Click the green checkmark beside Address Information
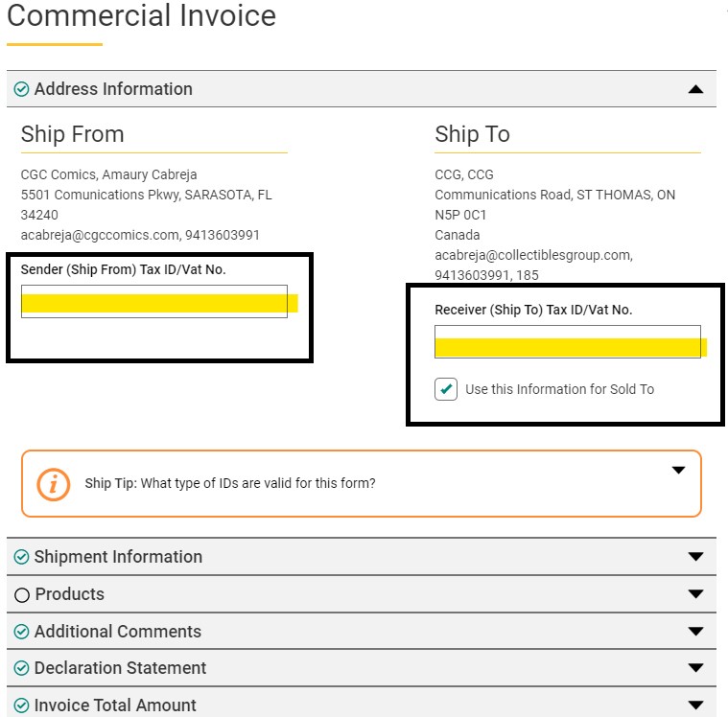The image size is (728, 717). coord(21,89)
